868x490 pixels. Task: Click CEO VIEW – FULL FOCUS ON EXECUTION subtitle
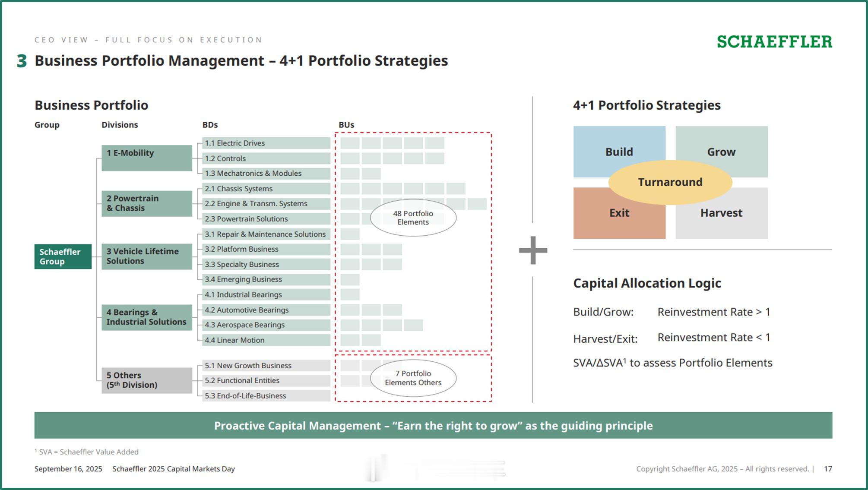(149, 40)
